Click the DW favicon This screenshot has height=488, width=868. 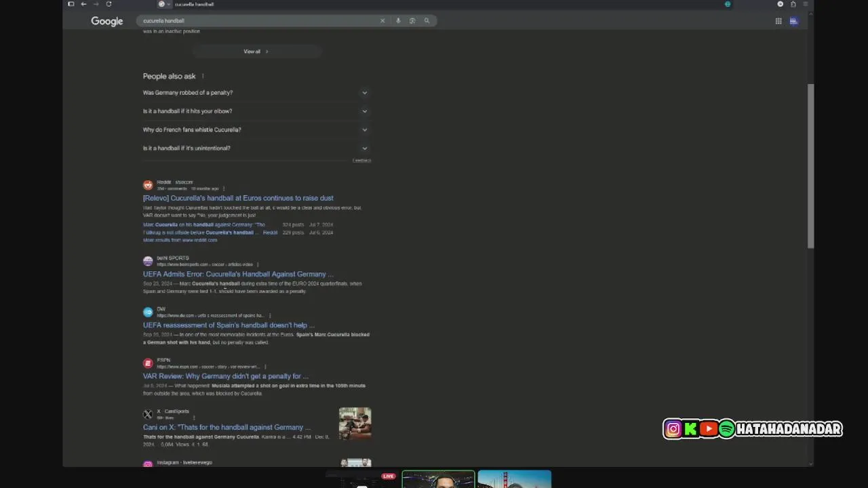[148, 312]
